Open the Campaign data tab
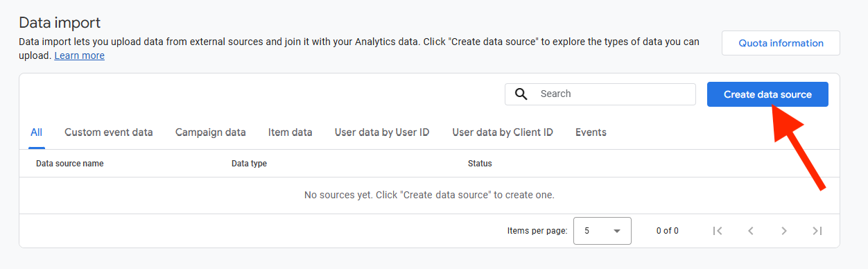 (x=211, y=132)
